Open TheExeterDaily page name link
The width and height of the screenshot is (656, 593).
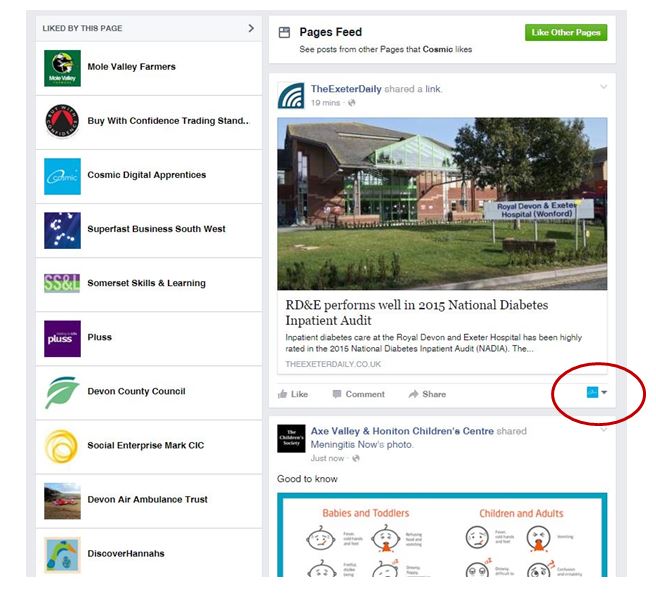[346, 89]
